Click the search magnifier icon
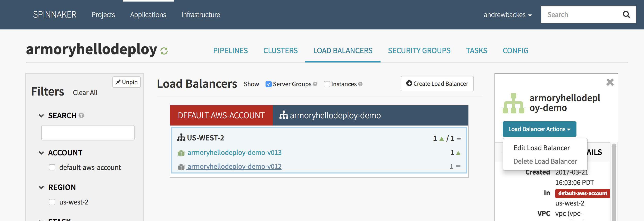This screenshot has width=644, height=221. [626, 15]
